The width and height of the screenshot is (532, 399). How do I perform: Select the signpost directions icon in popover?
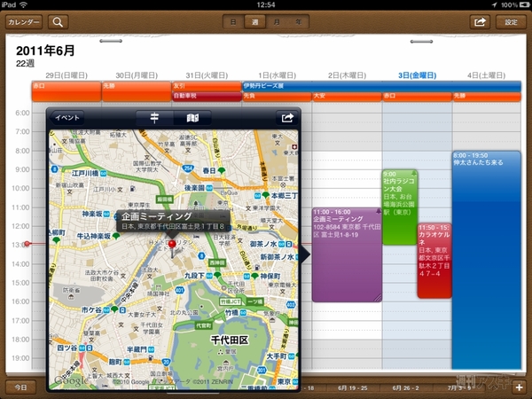154,118
